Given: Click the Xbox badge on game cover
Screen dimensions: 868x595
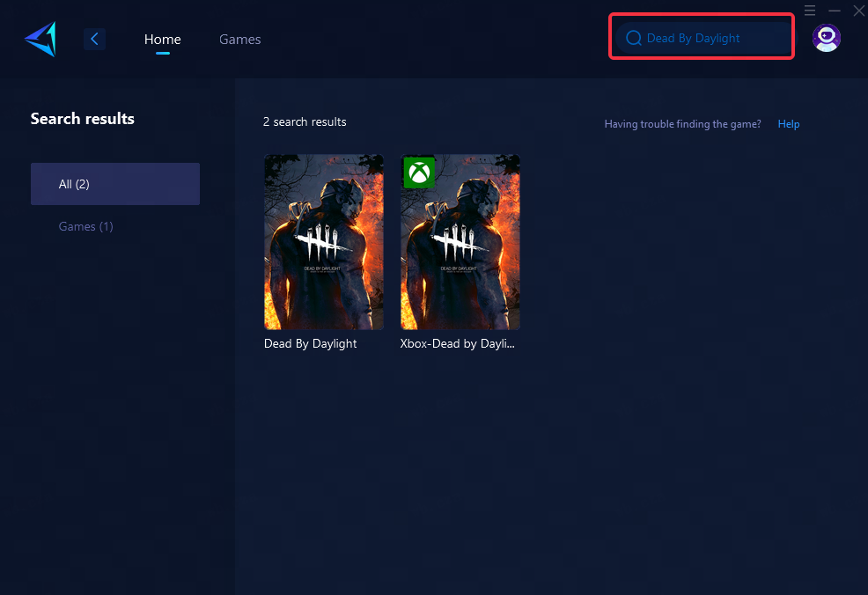Looking at the screenshot, I should point(419,173).
